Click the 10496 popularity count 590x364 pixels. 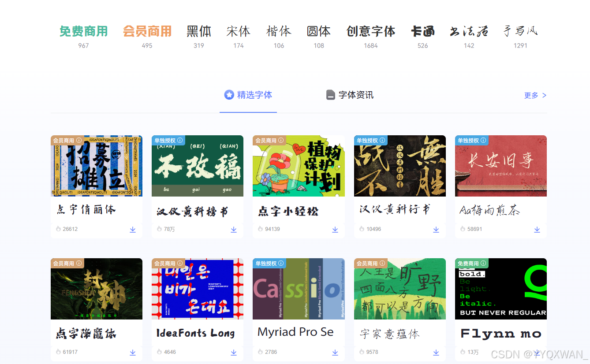(x=373, y=229)
